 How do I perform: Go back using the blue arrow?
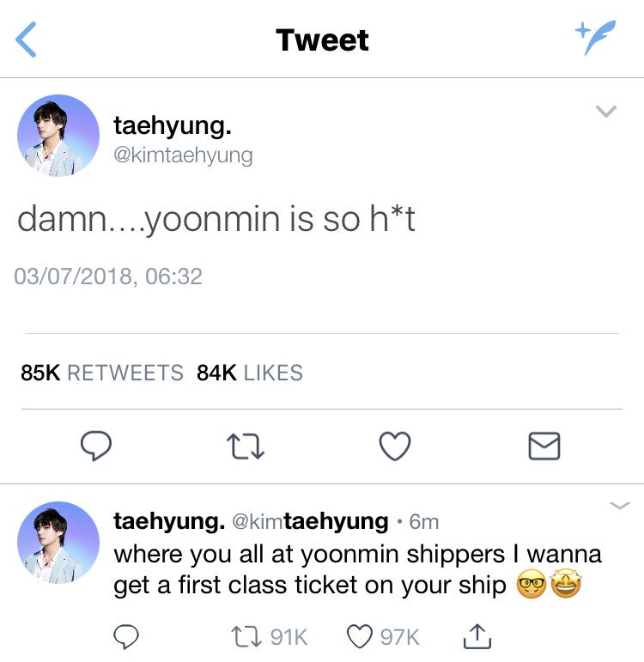pyautogui.click(x=26, y=39)
